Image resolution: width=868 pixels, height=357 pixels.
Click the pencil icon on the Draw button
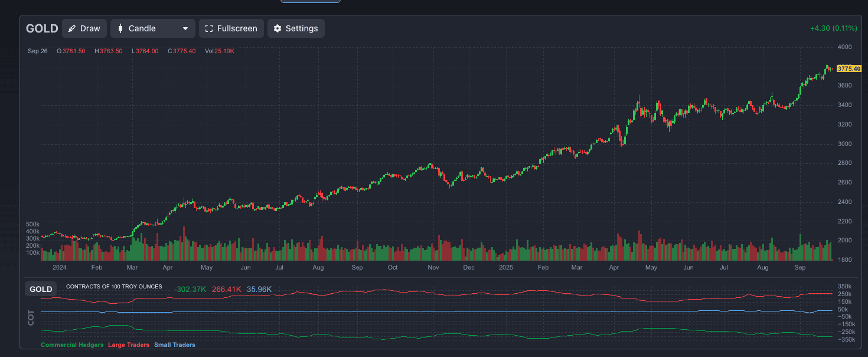click(72, 28)
